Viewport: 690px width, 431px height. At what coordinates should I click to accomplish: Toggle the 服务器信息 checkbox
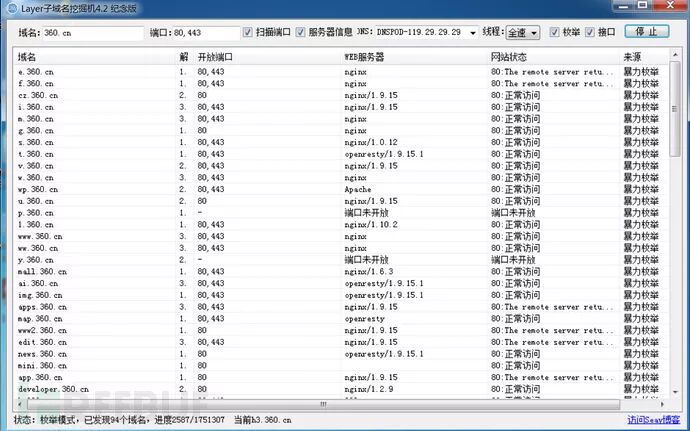(301, 32)
